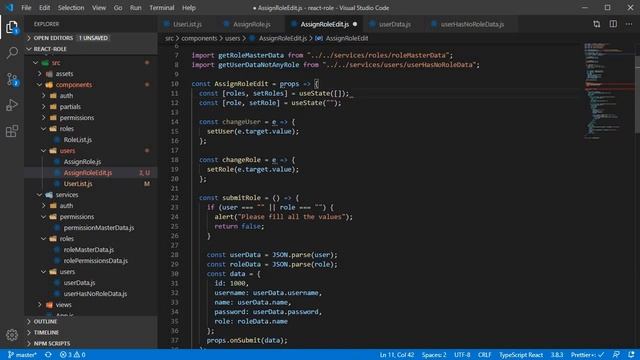Go to line via Ln 11, Col 42

(x=397, y=355)
